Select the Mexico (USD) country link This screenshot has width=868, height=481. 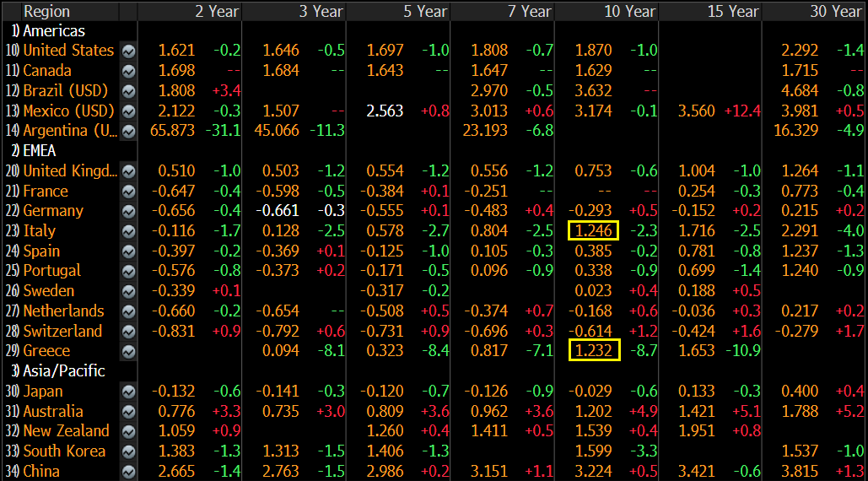coord(68,111)
